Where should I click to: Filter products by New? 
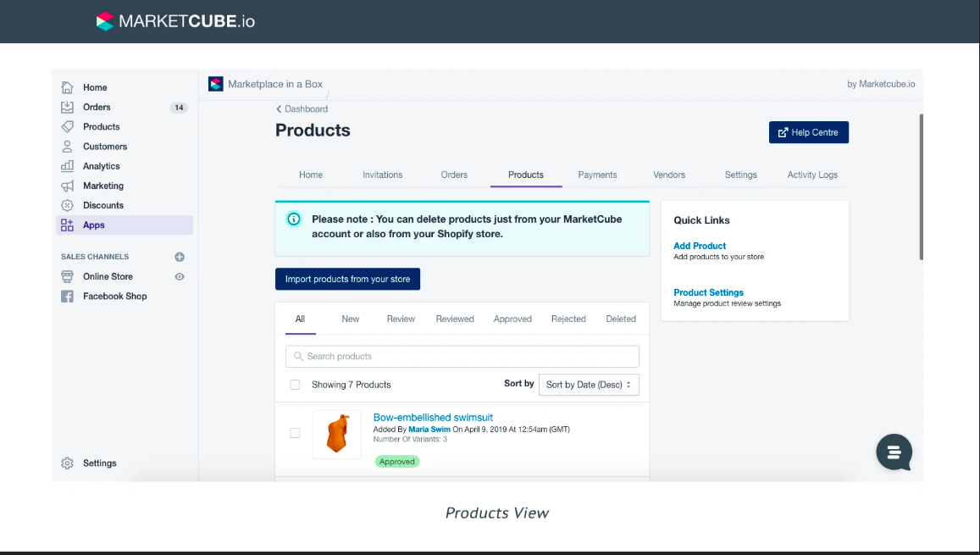(x=351, y=319)
